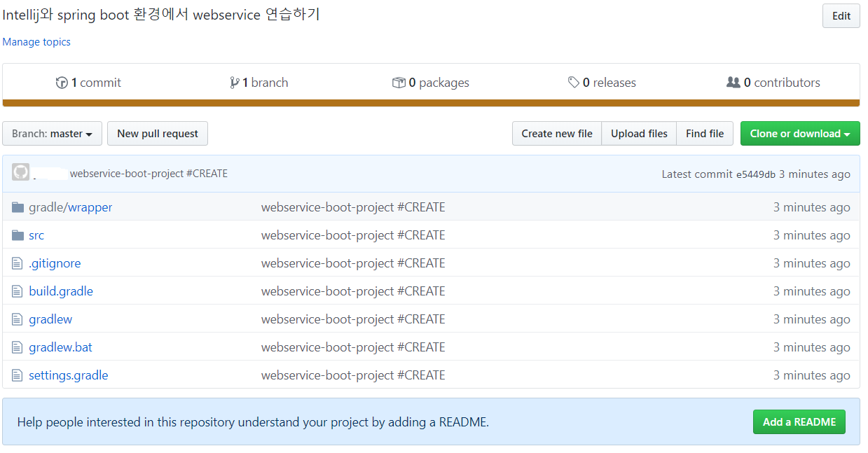Open the 0 contributors tab
Screen dimensions: 868x453
[x=773, y=83]
